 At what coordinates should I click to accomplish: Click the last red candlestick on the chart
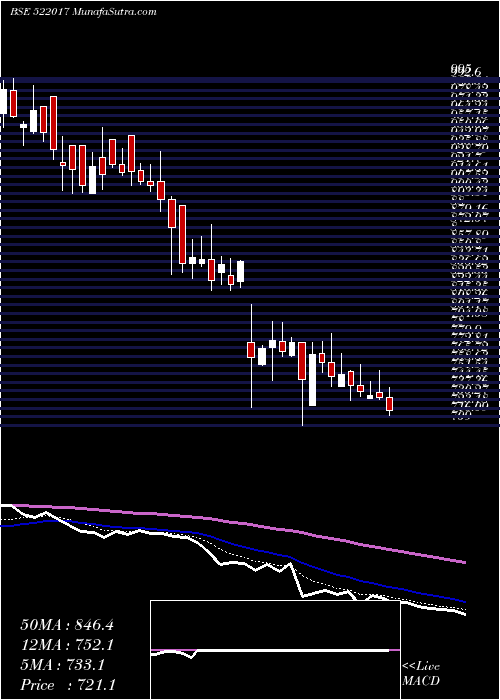389,404
